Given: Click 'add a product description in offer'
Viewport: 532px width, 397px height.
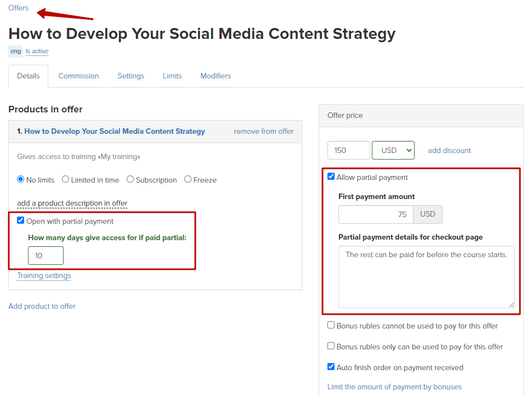Looking at the screenshot, I should [x=72, y=203].
